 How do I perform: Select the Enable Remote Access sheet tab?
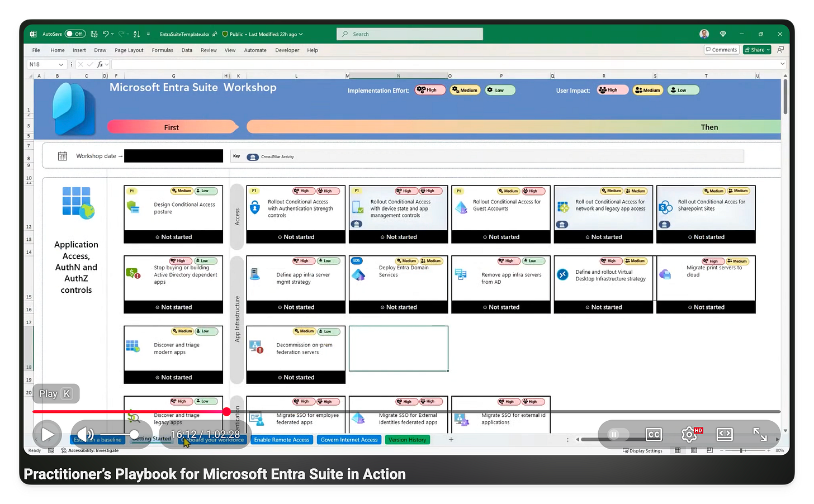(281, 440)
